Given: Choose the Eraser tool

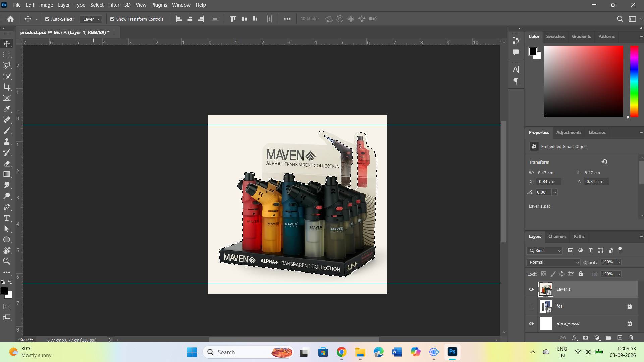Looking at the screenshot, I should (7, 164).
